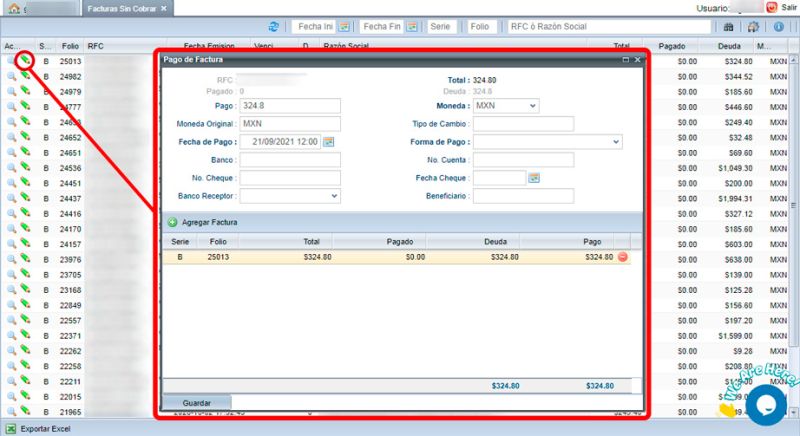Open the Fecha Cheque calendar picker
The width and height of the screenshot is (800, 436).
534,178
